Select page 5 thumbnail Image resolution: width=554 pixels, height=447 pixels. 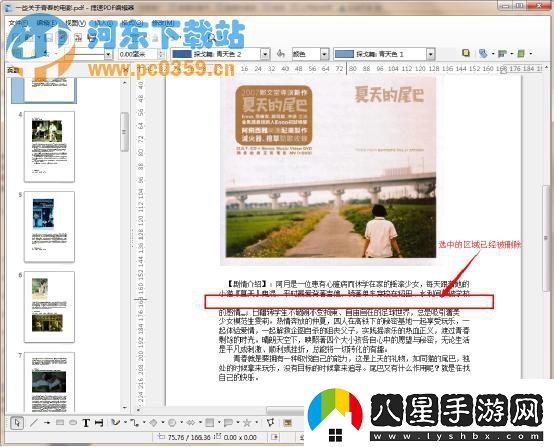(x=49, y=227)
